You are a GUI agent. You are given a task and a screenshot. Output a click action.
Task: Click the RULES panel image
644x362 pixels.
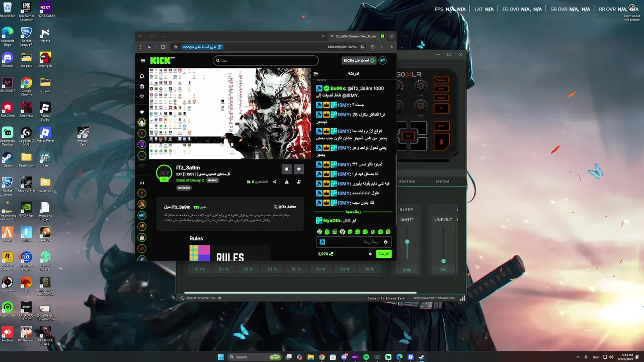click(230, 252)
